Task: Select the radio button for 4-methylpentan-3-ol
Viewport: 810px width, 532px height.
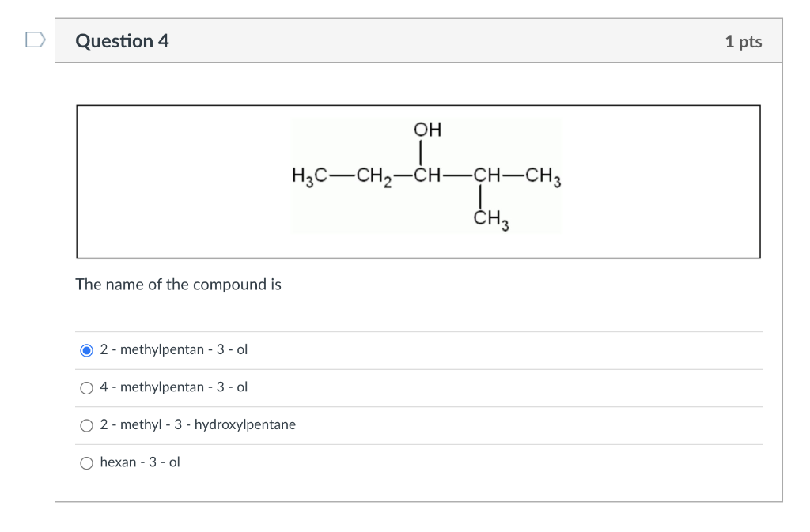Action: (86, 387)
